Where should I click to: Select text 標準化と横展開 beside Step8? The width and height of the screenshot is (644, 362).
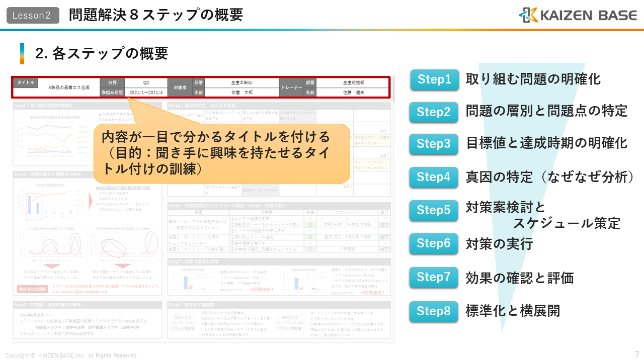pyautogui.click(x=513, y=311)
